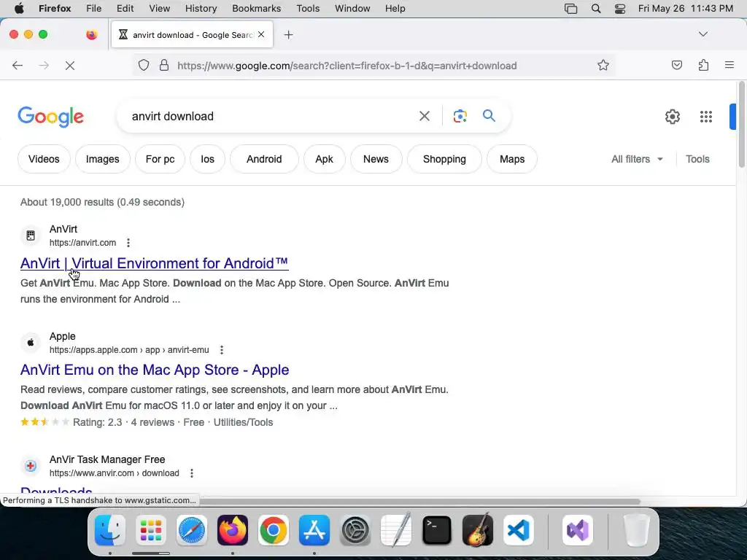Viewport: 747px width, 560px height.
Task: Go to the Google logo homepage
Action: (50, 117)
